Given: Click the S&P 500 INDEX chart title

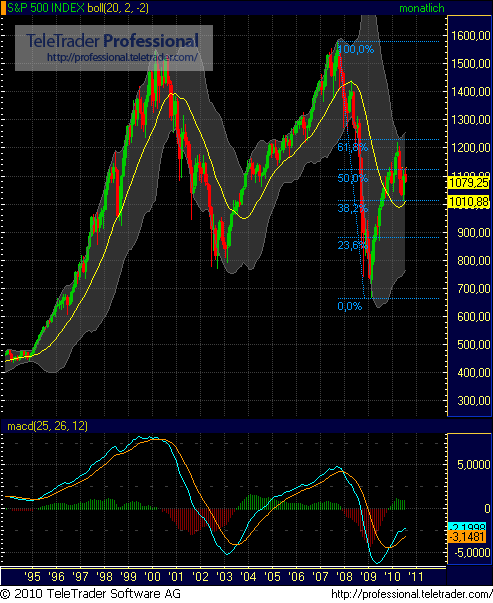Looking at the screenshot, I should 46,8.
